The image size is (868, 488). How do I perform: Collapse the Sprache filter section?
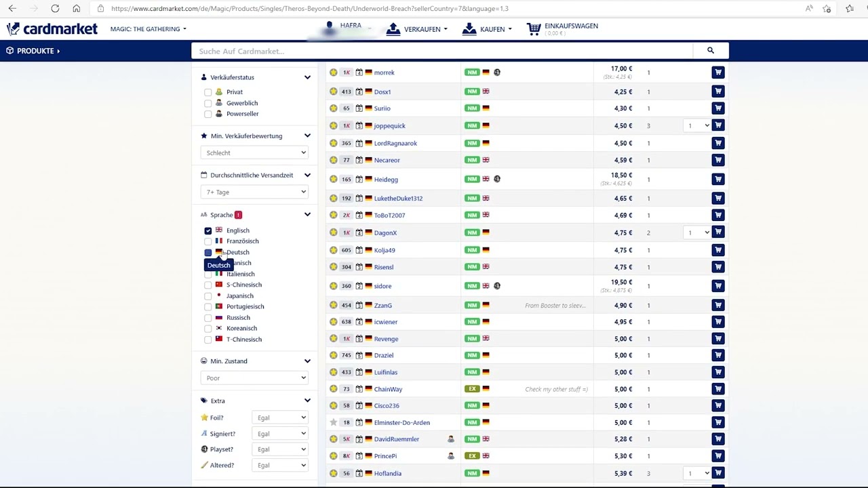click(x=307, y=215)
